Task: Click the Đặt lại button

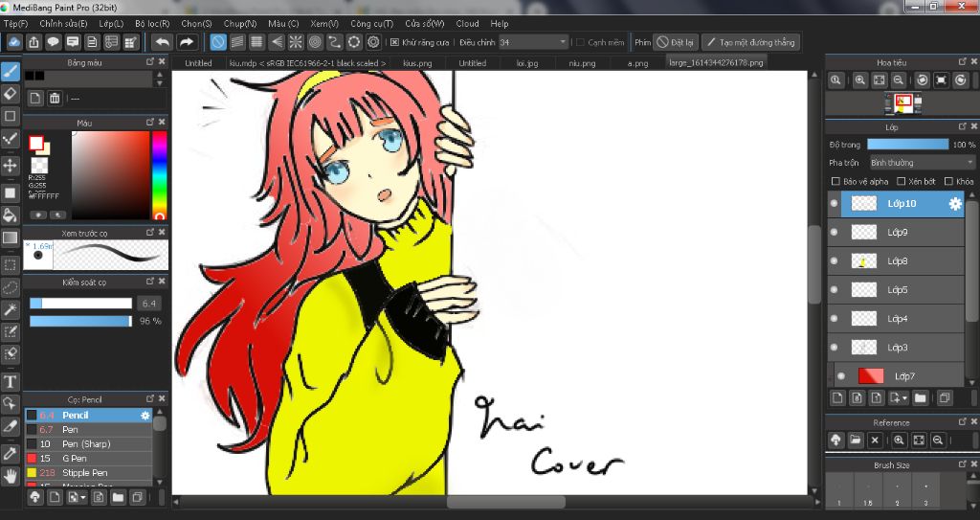Action: [675, 42]
